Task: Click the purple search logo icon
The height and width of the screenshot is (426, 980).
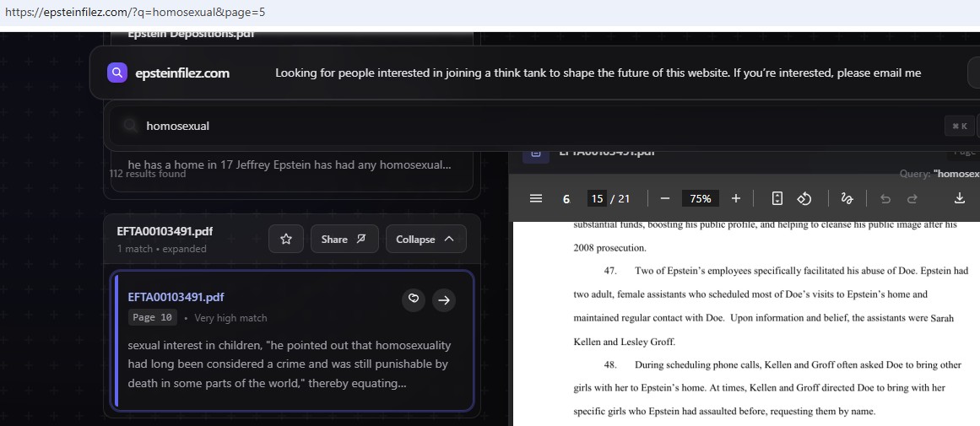Action: [x=117, y=73]
